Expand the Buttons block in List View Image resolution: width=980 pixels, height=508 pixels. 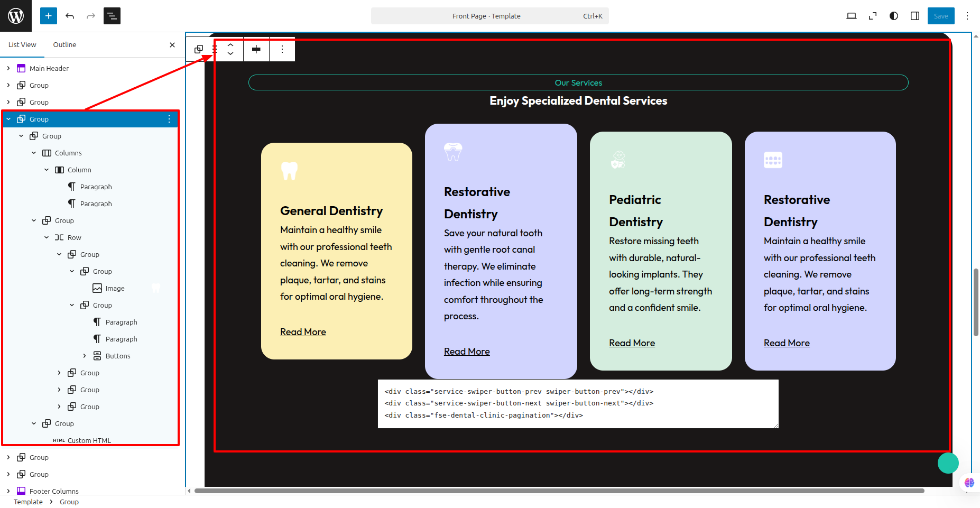85,356
